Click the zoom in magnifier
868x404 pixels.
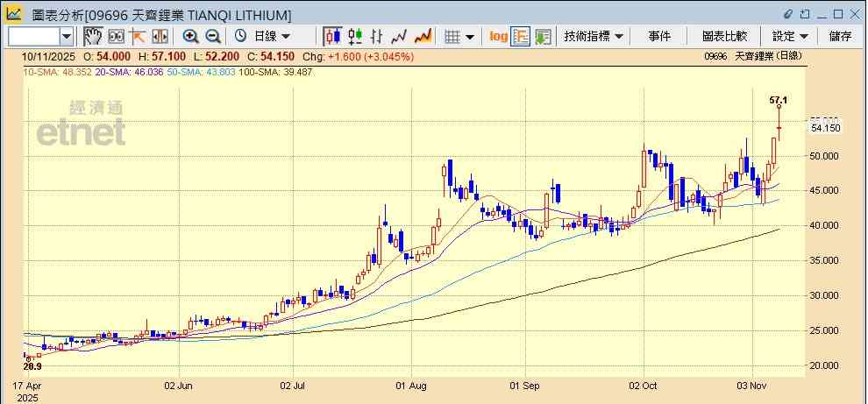point(190,36)
